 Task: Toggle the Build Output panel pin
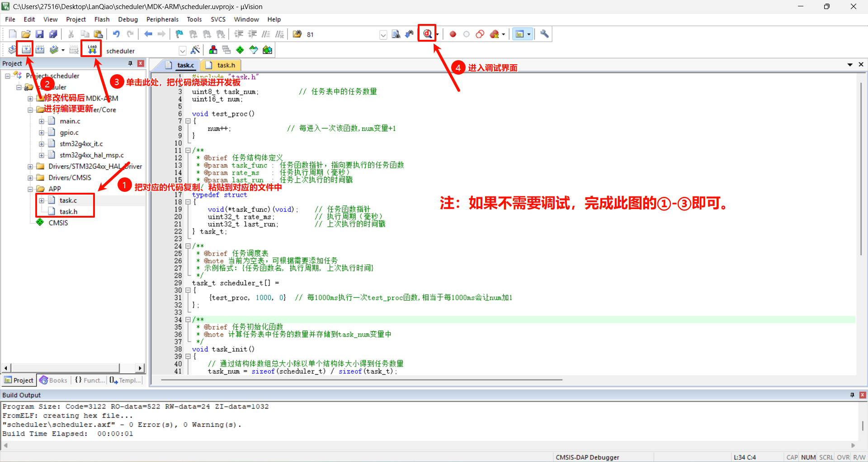(x=852, y=395)
